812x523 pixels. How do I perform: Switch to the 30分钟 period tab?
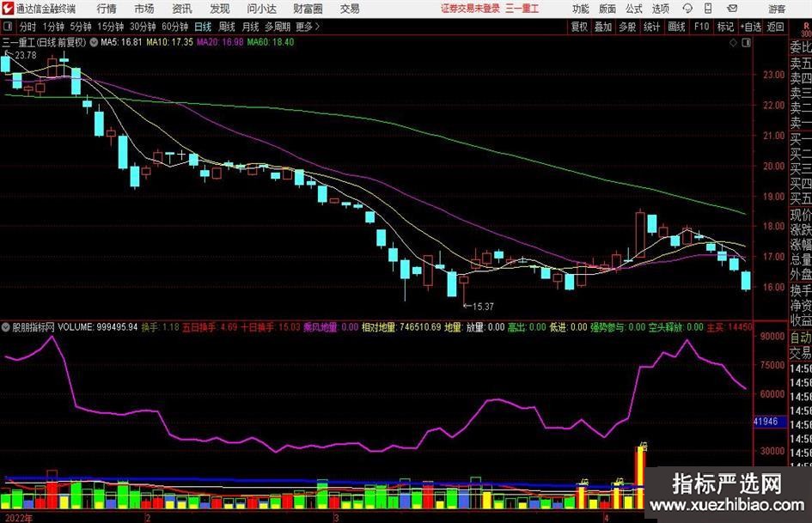(x=143, y=27)
